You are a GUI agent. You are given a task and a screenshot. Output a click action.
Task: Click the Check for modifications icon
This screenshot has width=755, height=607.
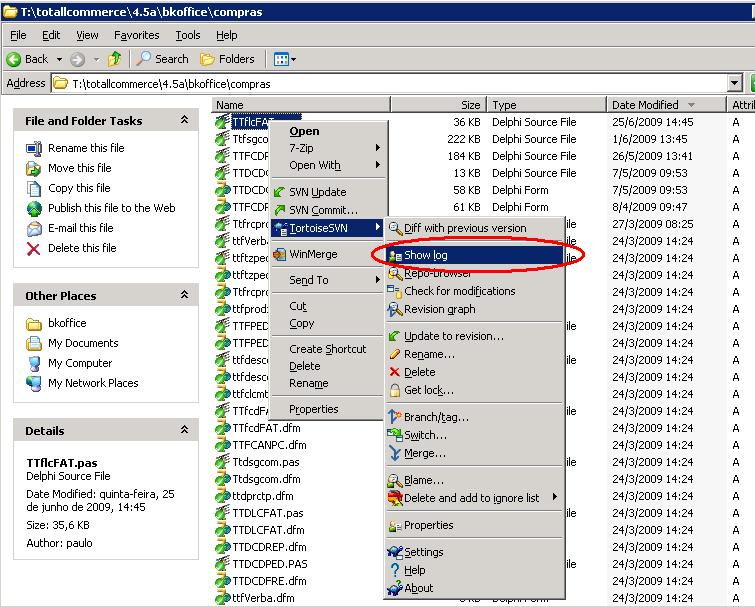click(x=394, y=291)
